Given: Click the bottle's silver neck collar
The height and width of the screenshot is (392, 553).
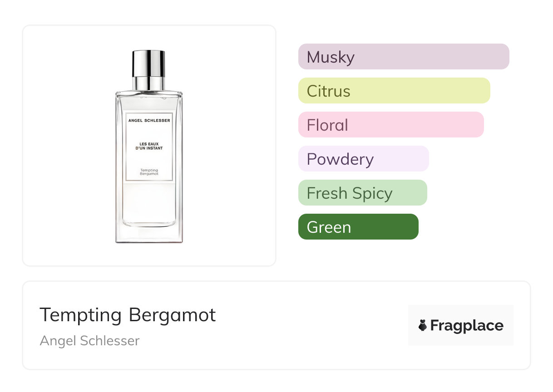Looking at the screenshot, I should coord(148,83).
